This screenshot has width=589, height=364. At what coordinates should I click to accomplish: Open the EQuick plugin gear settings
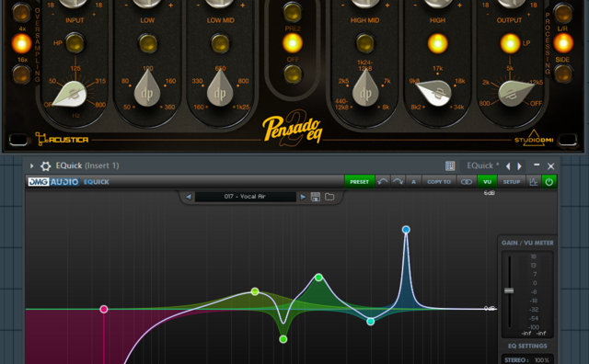pos(46,165)
